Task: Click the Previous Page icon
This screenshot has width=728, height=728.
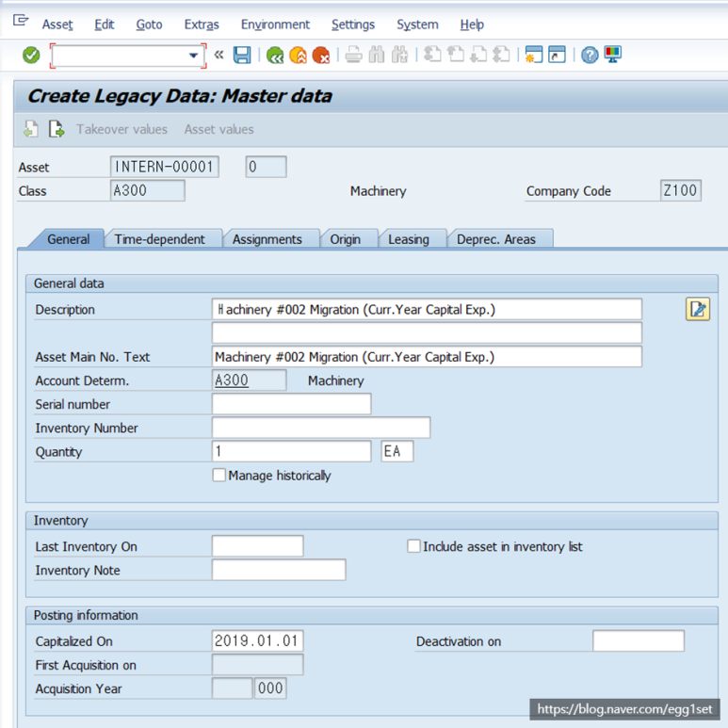Action: 456,55
